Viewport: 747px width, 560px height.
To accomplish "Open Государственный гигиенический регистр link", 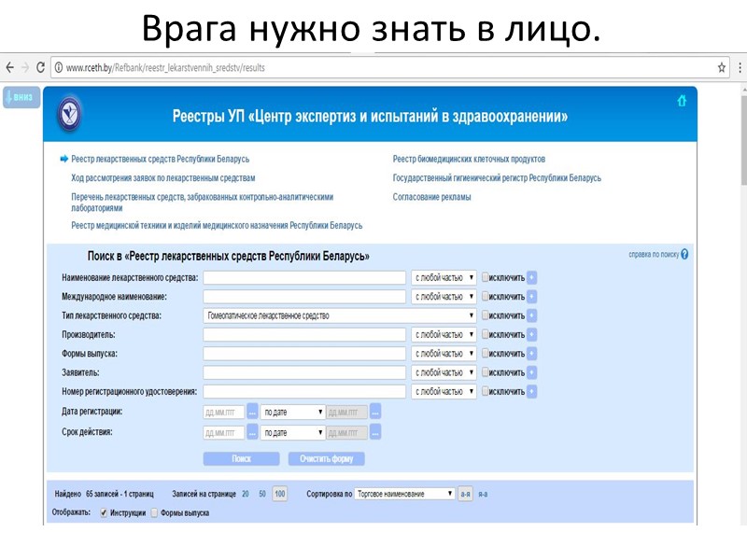I will tap(497, 178).
